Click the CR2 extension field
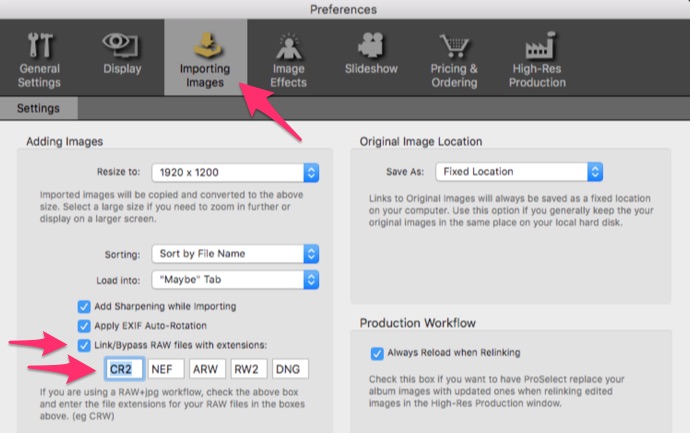Screen dimensions: 690x433 click(x=121, y=370)
